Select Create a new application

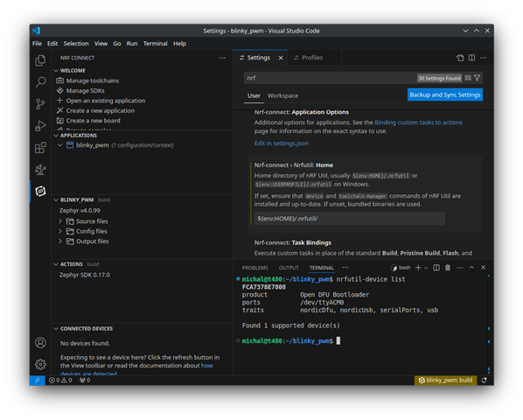tap(100, 111)
